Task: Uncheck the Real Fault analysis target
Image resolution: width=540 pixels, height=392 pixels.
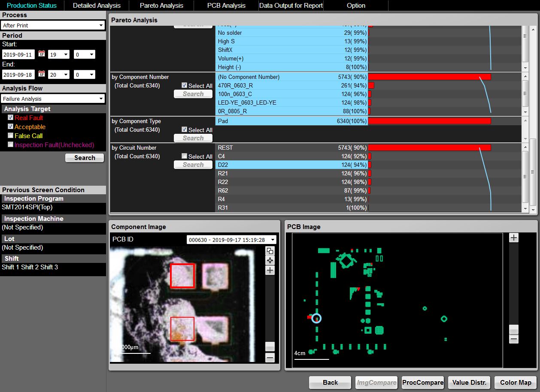Action: [x=11, y=118]
